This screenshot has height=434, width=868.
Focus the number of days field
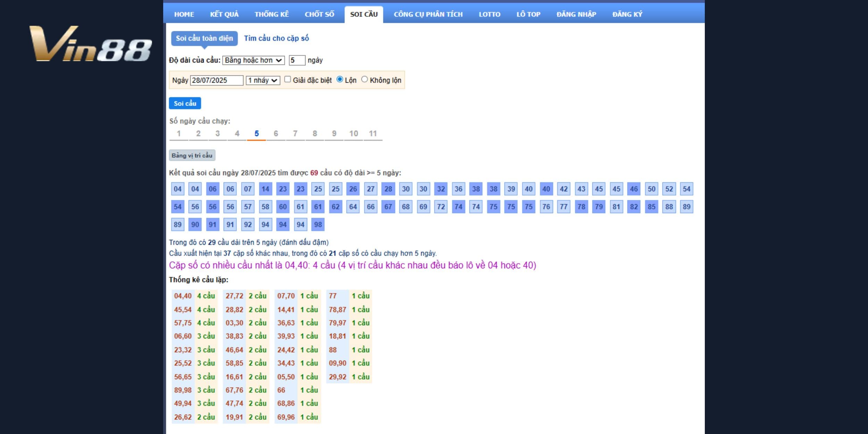(297, 60)
